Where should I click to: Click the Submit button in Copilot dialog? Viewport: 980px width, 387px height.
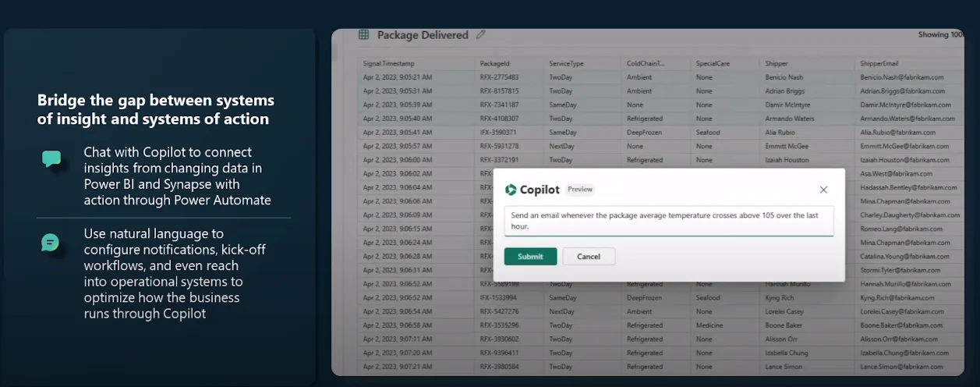point(530,257)
